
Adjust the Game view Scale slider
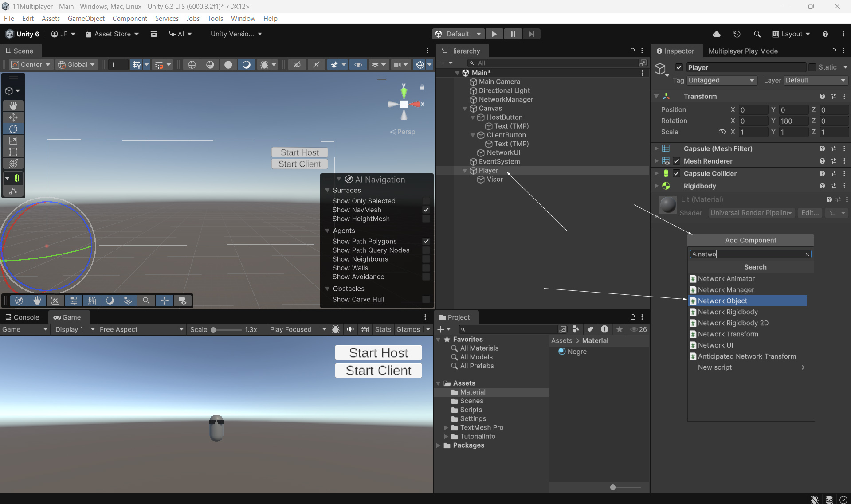pyautogui.click(x=213, y=330)
